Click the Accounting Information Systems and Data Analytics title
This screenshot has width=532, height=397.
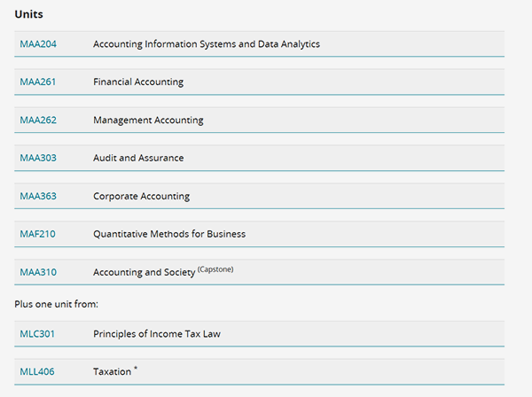[x=206, y=44]
